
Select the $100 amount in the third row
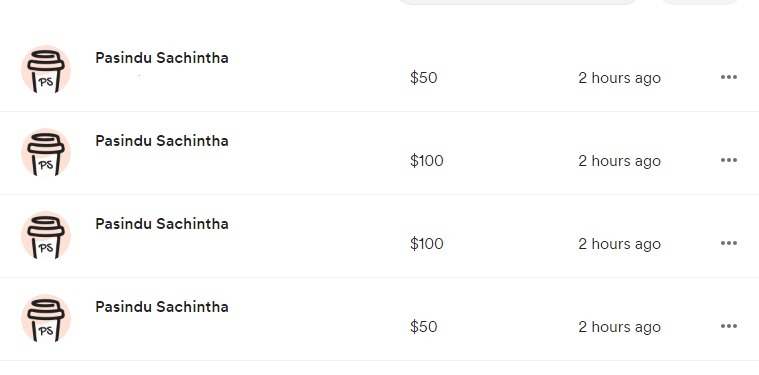426,243
